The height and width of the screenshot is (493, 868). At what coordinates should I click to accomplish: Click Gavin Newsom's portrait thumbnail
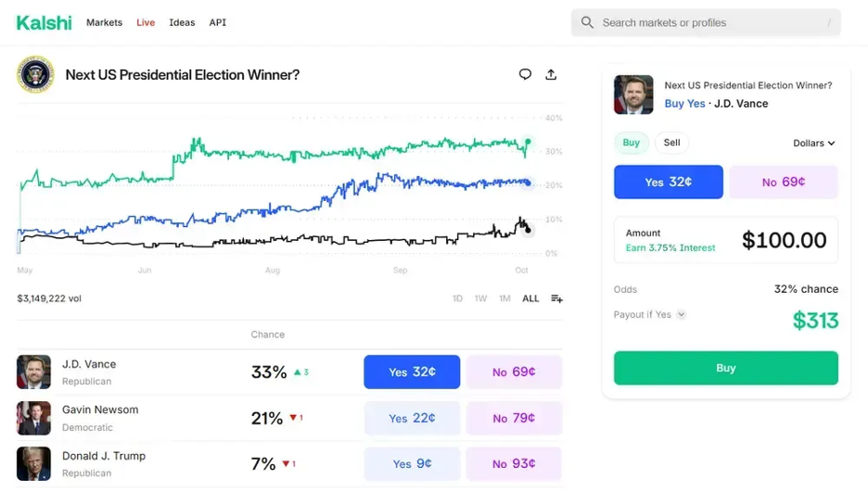[x=33, y=418]
